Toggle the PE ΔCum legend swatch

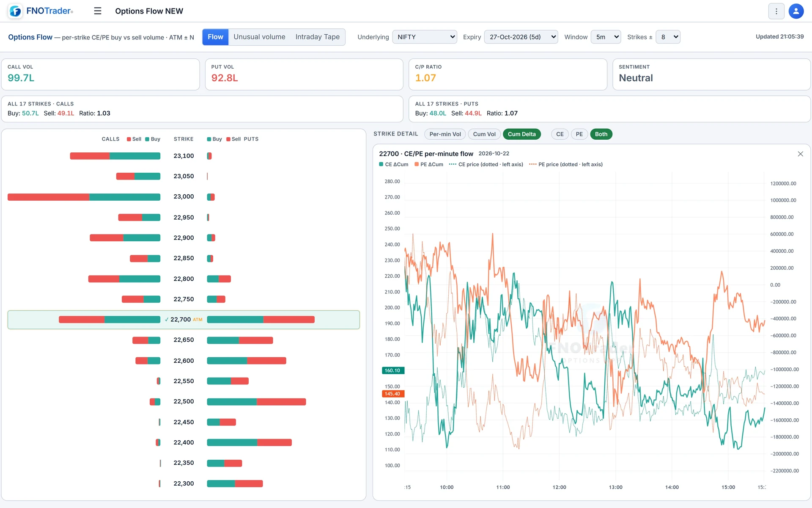(417, 164)
